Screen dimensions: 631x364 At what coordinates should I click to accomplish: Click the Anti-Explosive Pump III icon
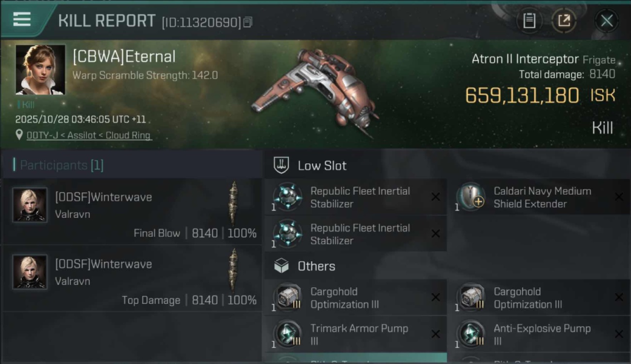470,334
